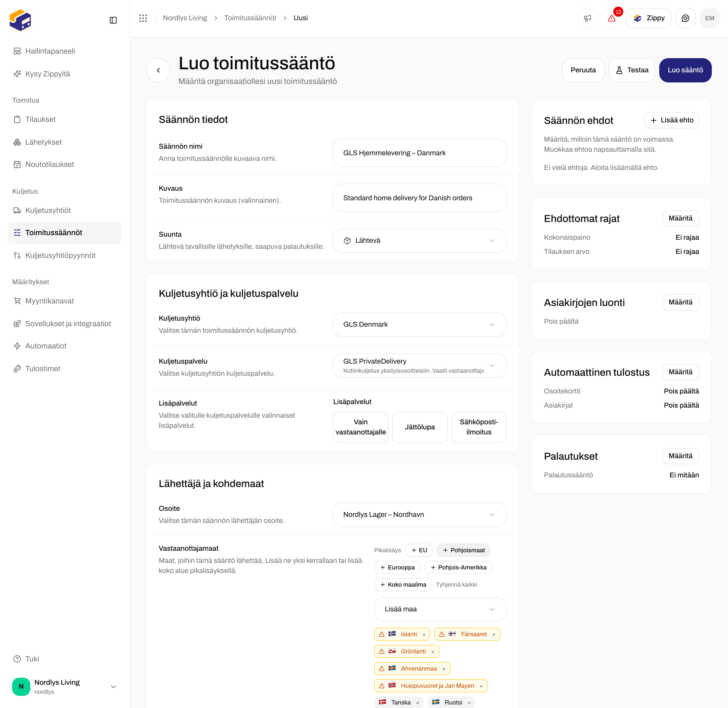Open Hallintapaneeli in sidebar

point(65,51)
